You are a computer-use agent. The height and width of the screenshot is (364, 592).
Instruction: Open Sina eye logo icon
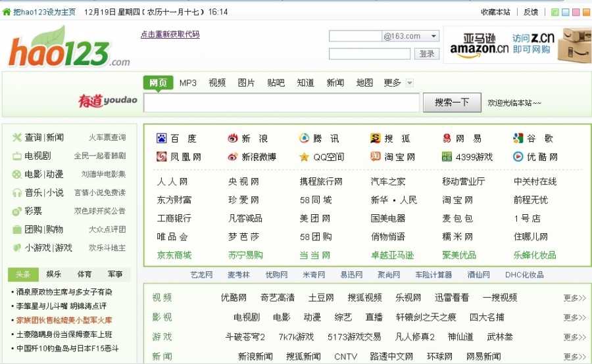click(x=233, y=139)
